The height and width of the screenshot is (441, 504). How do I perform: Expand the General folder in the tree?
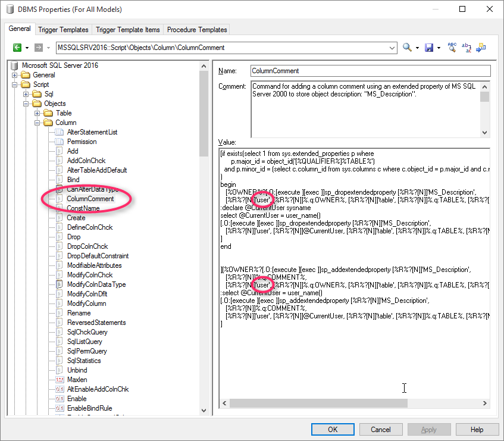(x=15, y=75)
